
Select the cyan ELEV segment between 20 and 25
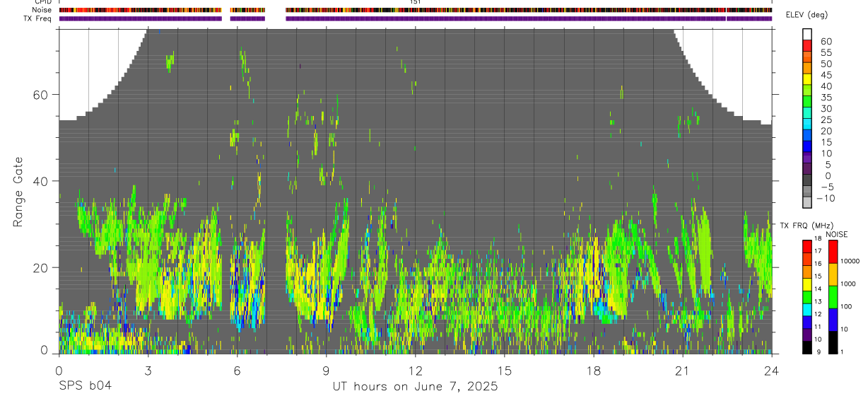point(807,125)
